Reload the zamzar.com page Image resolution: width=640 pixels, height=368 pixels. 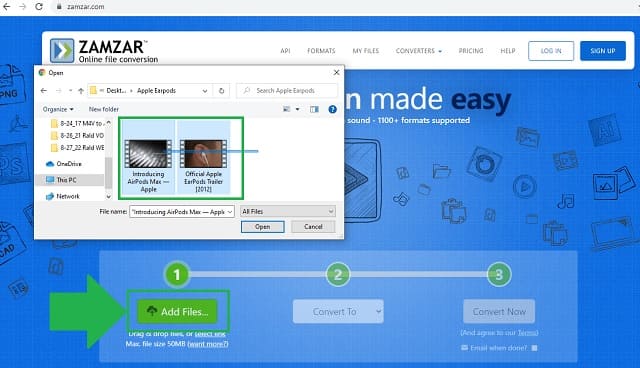point(39,7)
